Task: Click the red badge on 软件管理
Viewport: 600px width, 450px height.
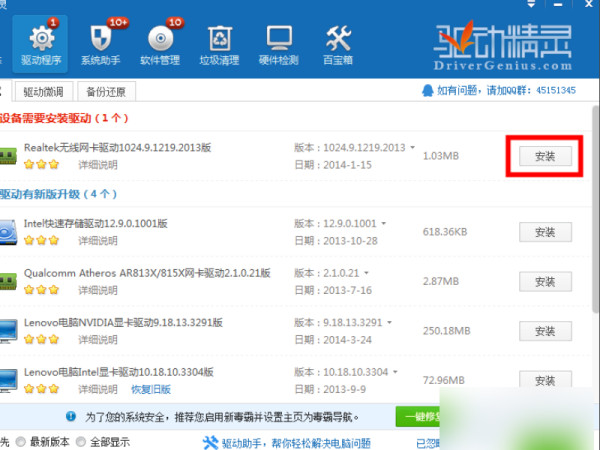Action: click(x=175, y=23)
